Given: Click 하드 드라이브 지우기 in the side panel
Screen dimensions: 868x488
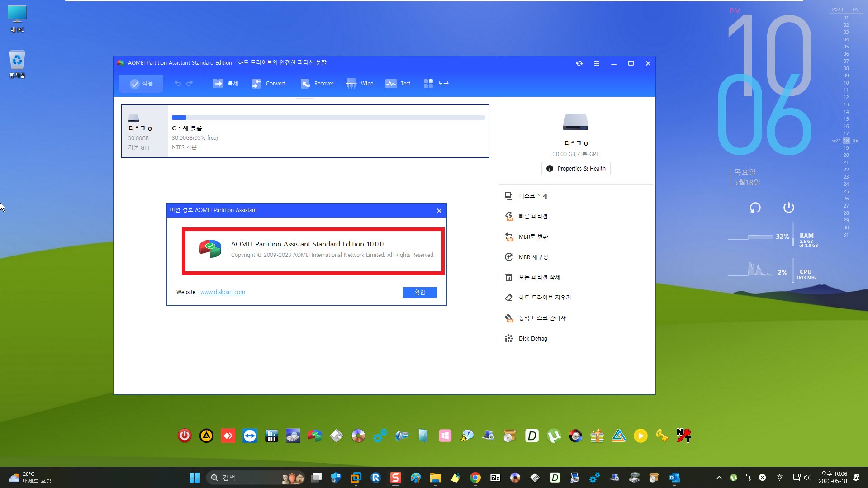Looking at the screenshot, I should (538, 298).
